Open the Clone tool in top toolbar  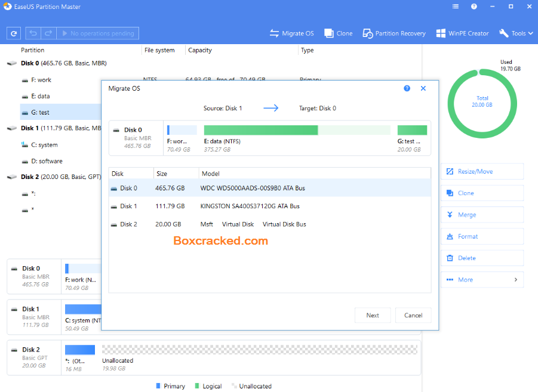[x=339, y=33]
